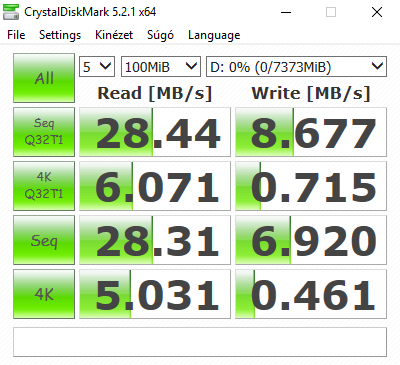The width and height of the screenshot is (400, 365).
Task: Minimize the CrystalDiskMark window
Action: pos(286,13)
